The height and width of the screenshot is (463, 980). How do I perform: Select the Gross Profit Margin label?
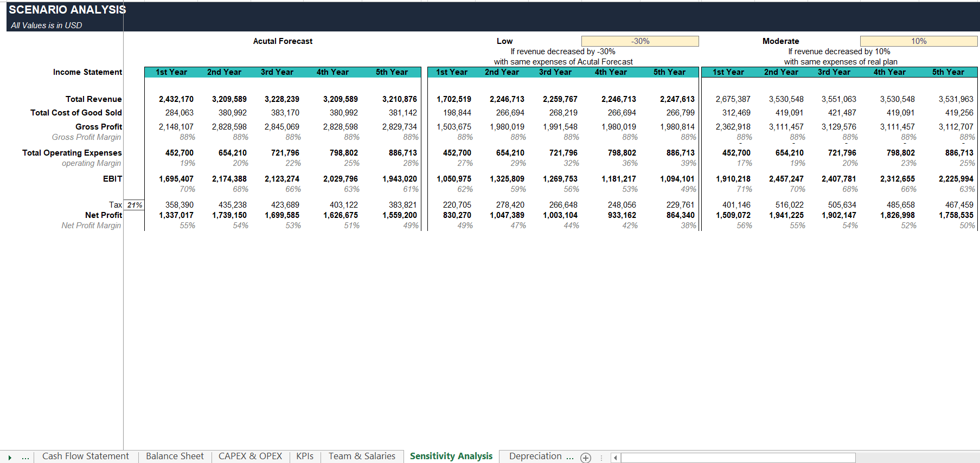point(86,137)
